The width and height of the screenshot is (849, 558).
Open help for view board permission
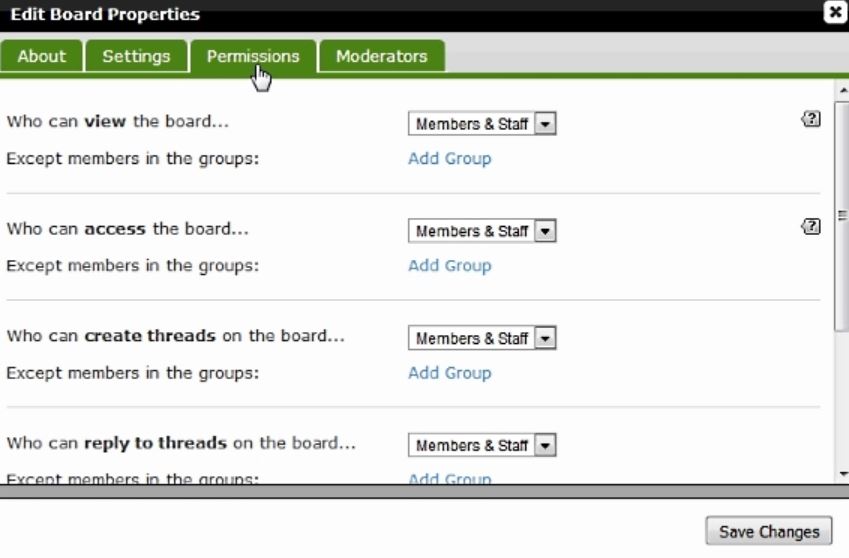click(x=811, y=119)
